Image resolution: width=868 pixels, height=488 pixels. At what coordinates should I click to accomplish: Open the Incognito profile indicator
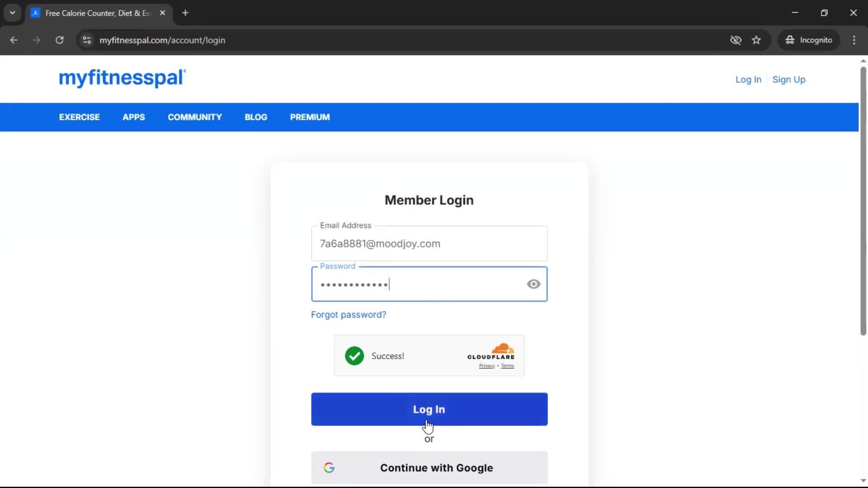coord(809,40)
